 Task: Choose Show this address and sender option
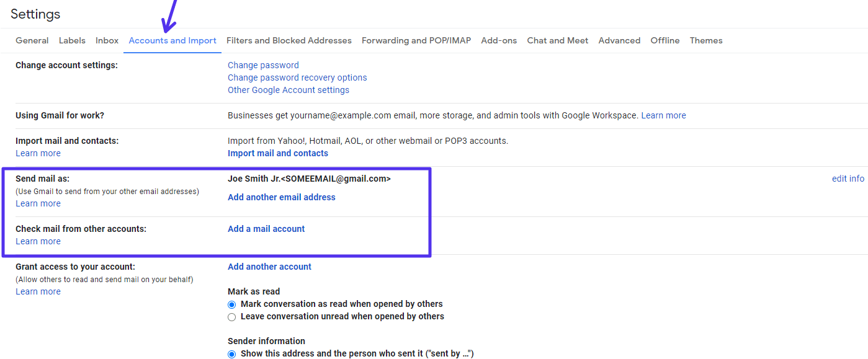click(231, 354)
